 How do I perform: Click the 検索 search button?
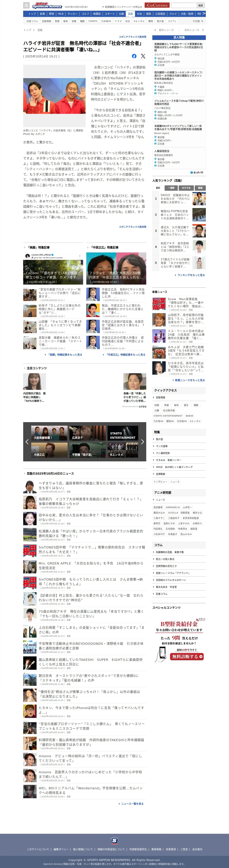coord(201,5)
